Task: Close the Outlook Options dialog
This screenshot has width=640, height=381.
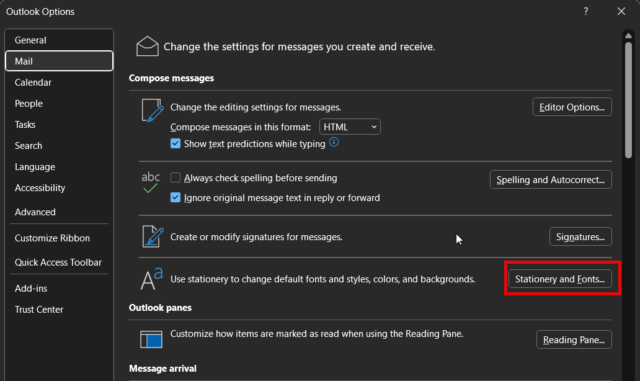Action: coord(621,11)
